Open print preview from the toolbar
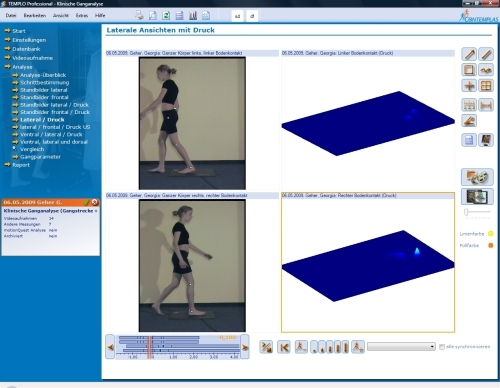 [153, 15]
